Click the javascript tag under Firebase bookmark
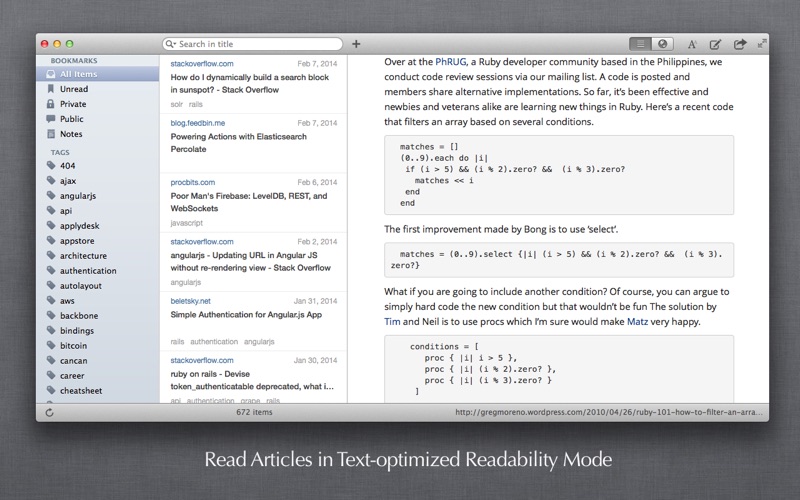This screenshot has width=800, height=500. point(186,223)
